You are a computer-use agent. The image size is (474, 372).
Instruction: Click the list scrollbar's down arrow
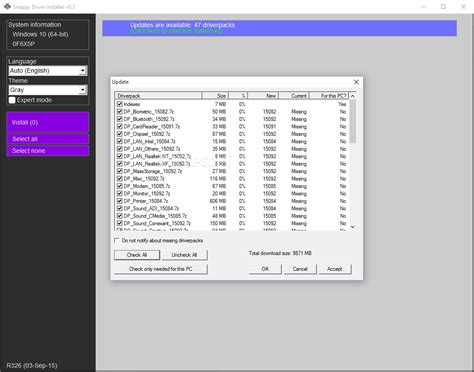(x=353, y=227)
